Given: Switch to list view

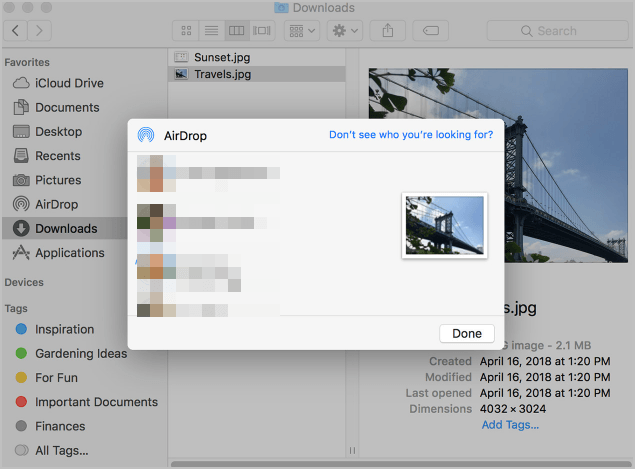Looking at the screenshot, I should click(211, 31).
